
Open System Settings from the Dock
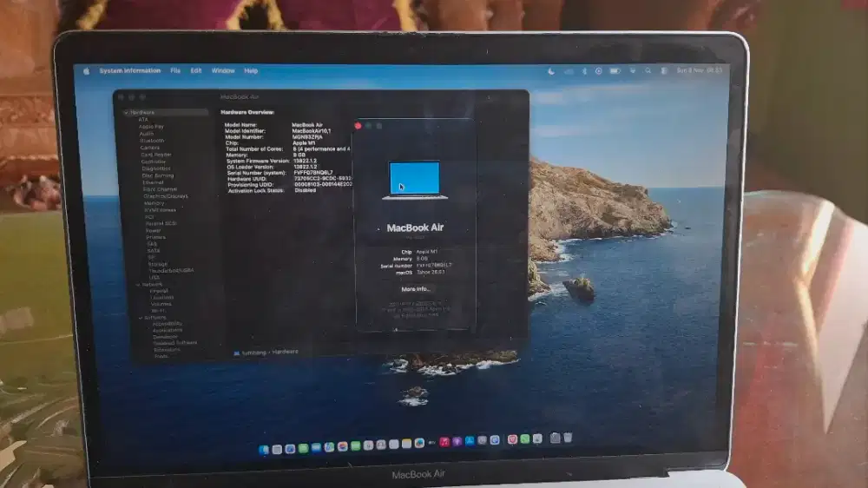coord(482,440)
